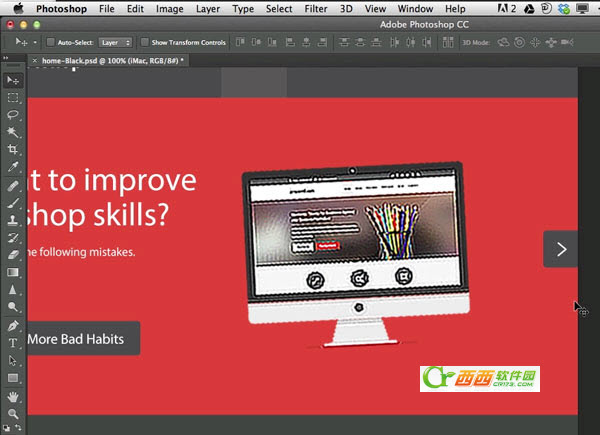Image resolution: width=600 pixels, height=435 pixels.
Task: Click Align Right Edges icon
Action: 322,42
